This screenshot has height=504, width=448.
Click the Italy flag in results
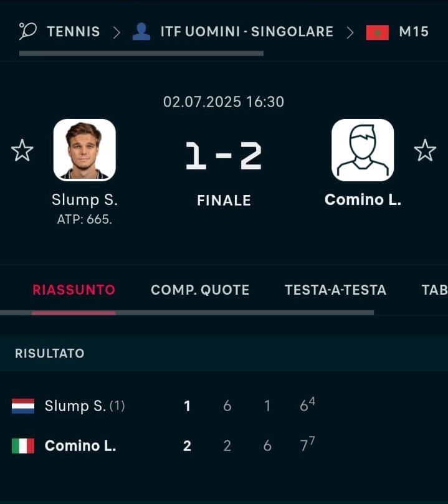pyautogui.click(x=23, y=446)
